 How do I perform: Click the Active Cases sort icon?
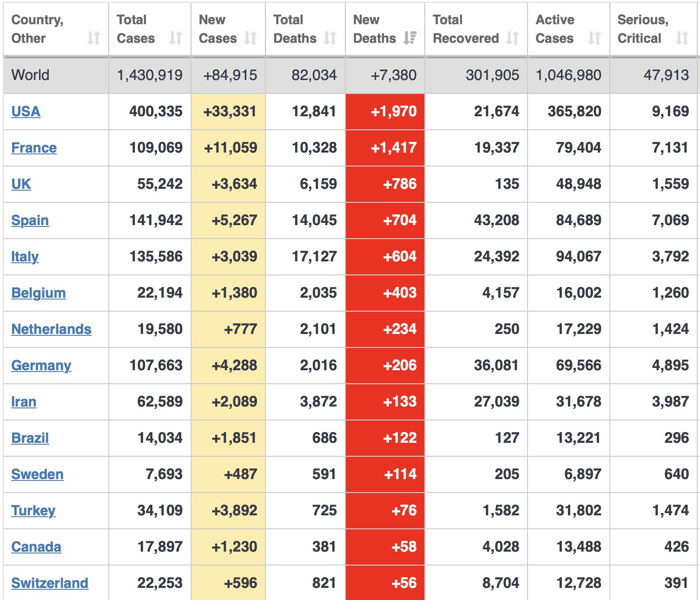click(x=594, y=38)
